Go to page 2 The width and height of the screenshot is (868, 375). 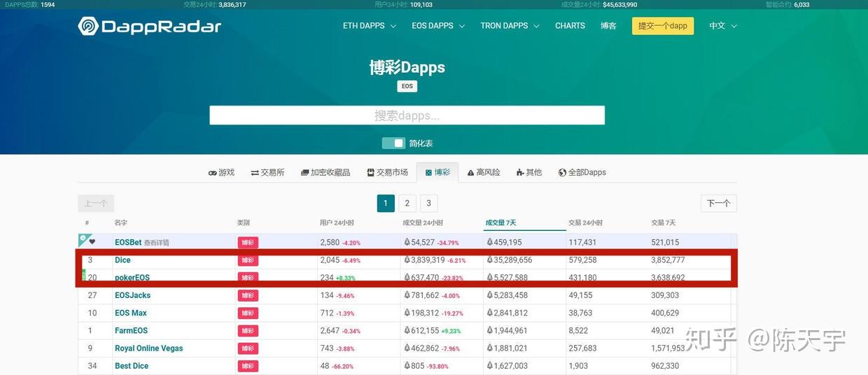pyautogui.click(x=407, y=204)
